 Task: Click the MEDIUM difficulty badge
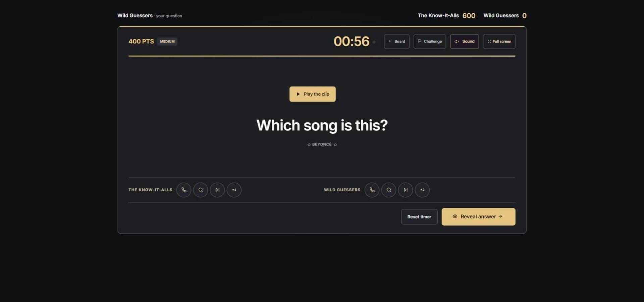pyautogui.click(x=167, y=42)
